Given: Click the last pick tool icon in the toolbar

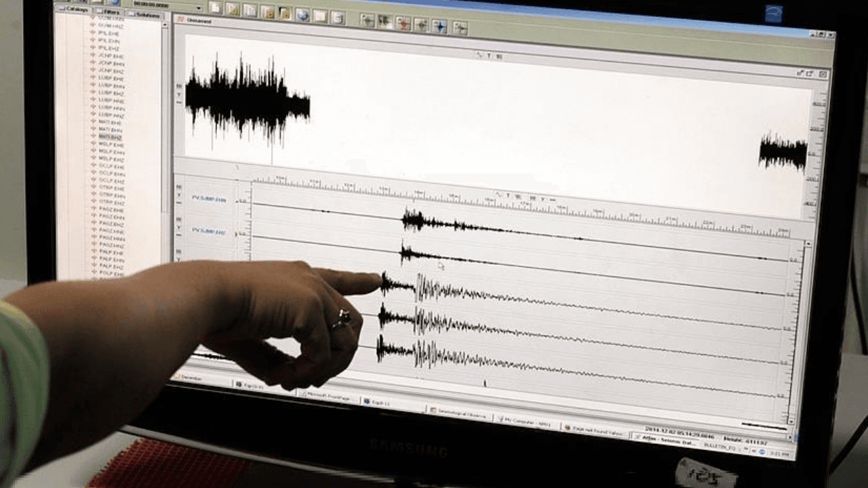Looking at the screenshot, I should click(460, 27).
